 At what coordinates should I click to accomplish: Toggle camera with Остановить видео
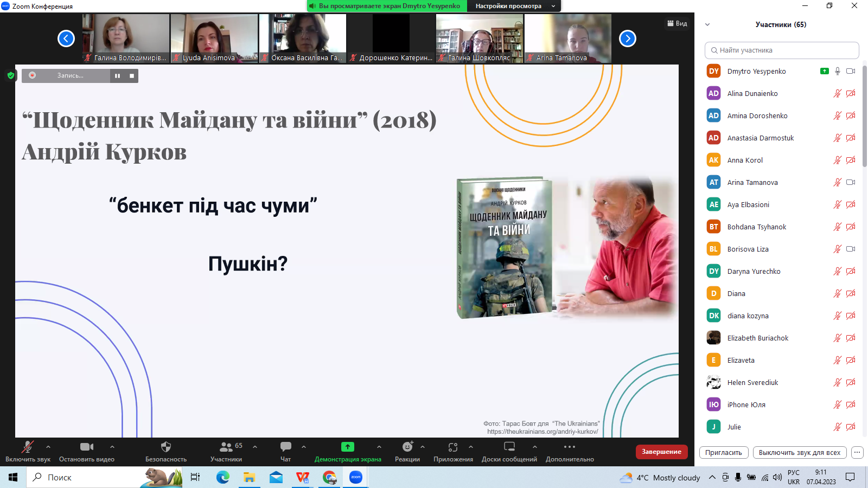tap(86, 447)
